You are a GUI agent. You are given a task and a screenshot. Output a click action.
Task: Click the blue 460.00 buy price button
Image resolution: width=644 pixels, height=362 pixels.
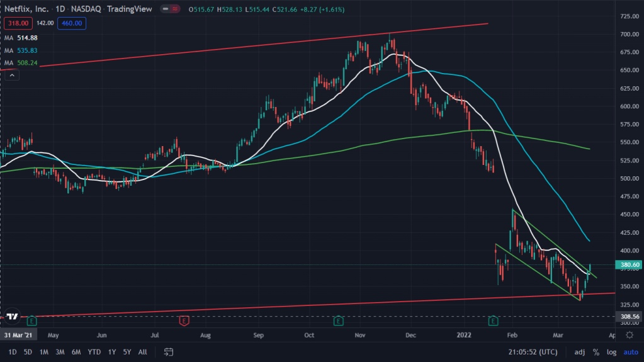click(71, 23)
